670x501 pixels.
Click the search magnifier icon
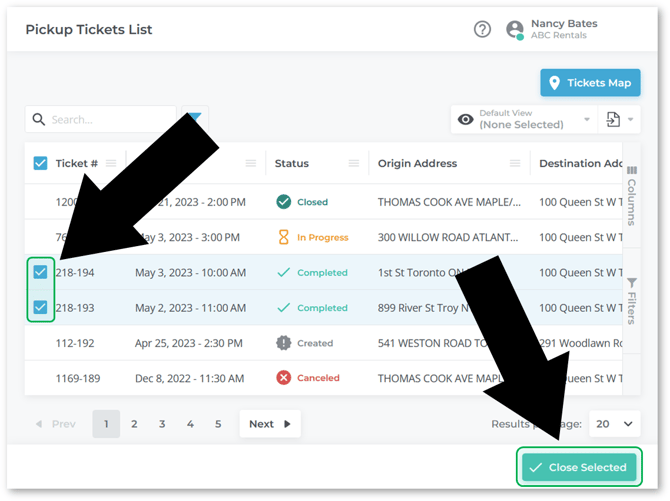click(39, 120)
